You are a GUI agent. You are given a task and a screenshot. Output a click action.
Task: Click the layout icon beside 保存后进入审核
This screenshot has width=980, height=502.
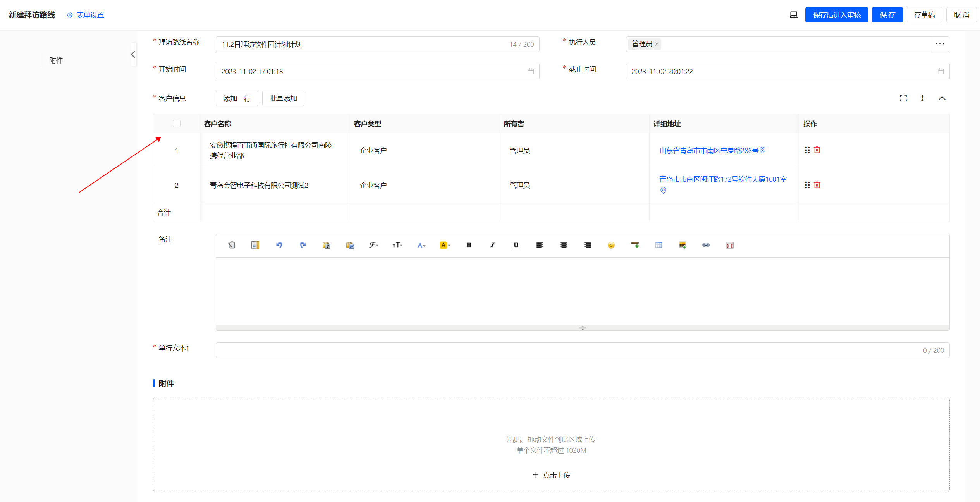coord(794,15)
